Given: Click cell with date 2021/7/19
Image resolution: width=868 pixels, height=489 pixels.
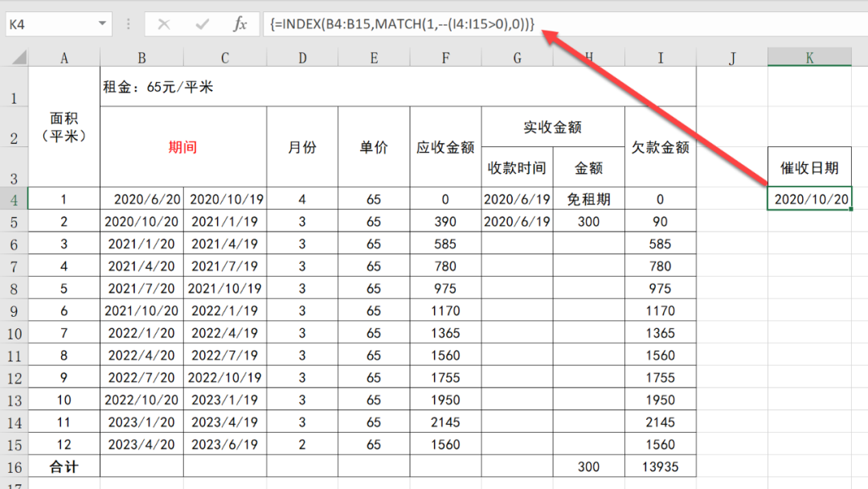Looking at the screenshot, I should (x=225, y=266).
